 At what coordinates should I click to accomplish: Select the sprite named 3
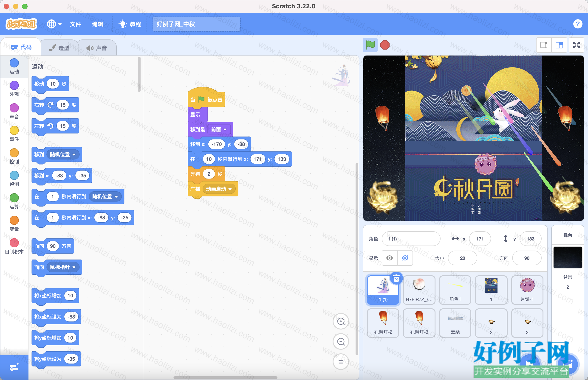[x=527, y=323]
